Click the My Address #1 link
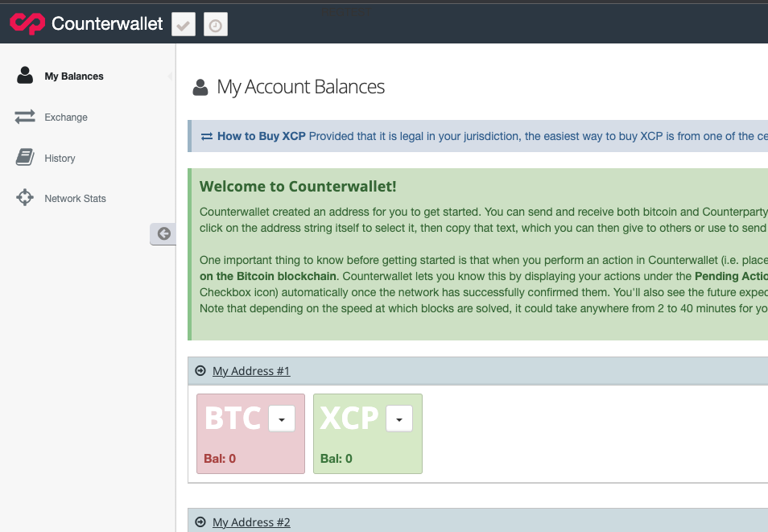This screenshot has width=768, height=532. [x=251, y=371]
